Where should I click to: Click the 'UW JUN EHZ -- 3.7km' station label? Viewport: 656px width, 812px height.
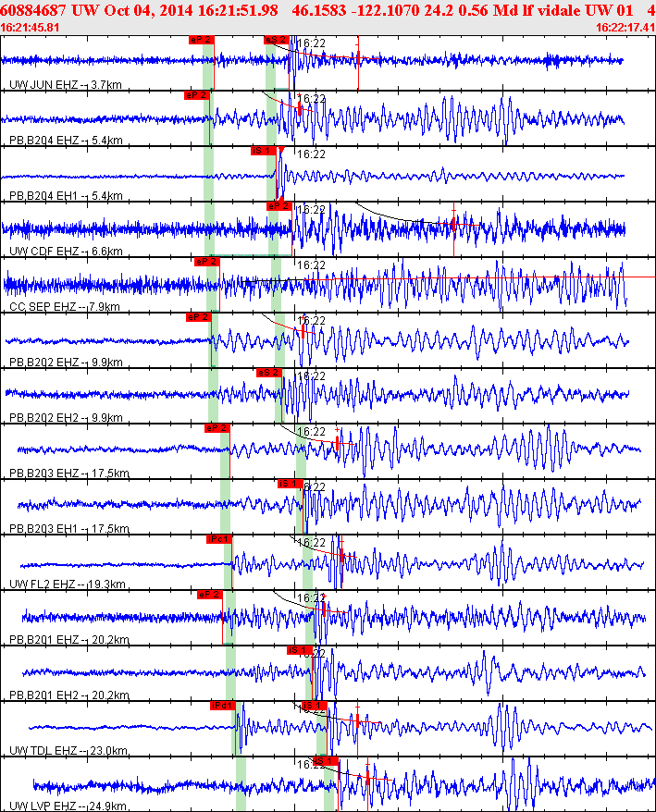(66, 84)
